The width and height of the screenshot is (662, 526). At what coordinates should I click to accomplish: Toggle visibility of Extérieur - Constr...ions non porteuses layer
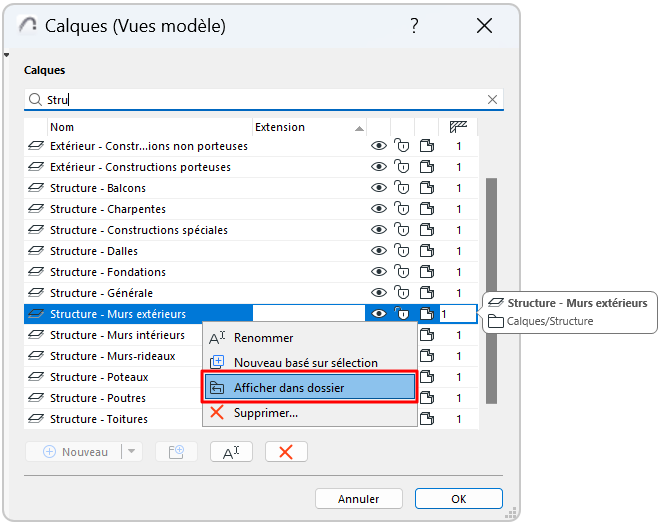(x=379, y=146)
